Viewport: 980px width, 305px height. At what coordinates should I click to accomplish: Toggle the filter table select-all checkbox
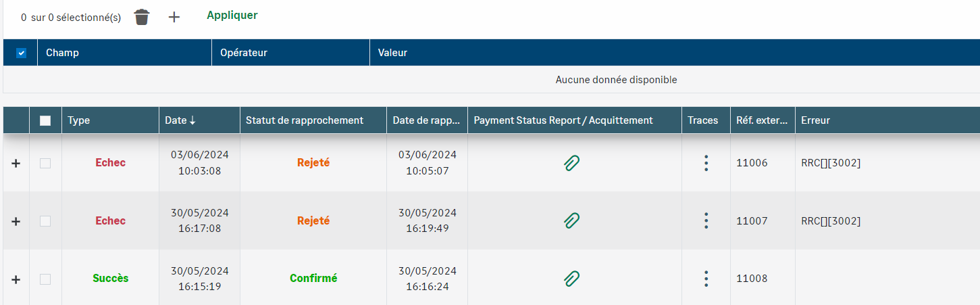click(21, 53)
